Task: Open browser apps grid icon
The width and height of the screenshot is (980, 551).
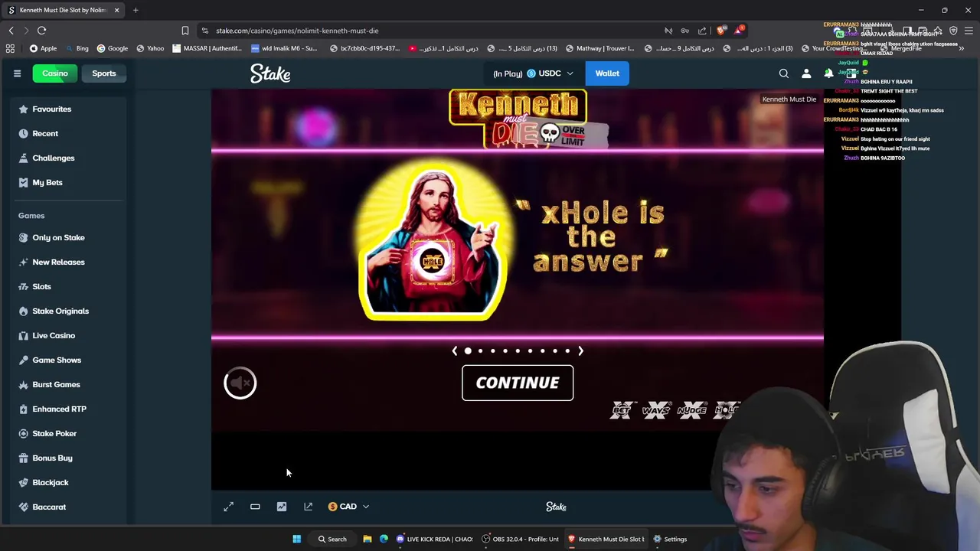Action: pyautogui.click(x=10, y=48)
